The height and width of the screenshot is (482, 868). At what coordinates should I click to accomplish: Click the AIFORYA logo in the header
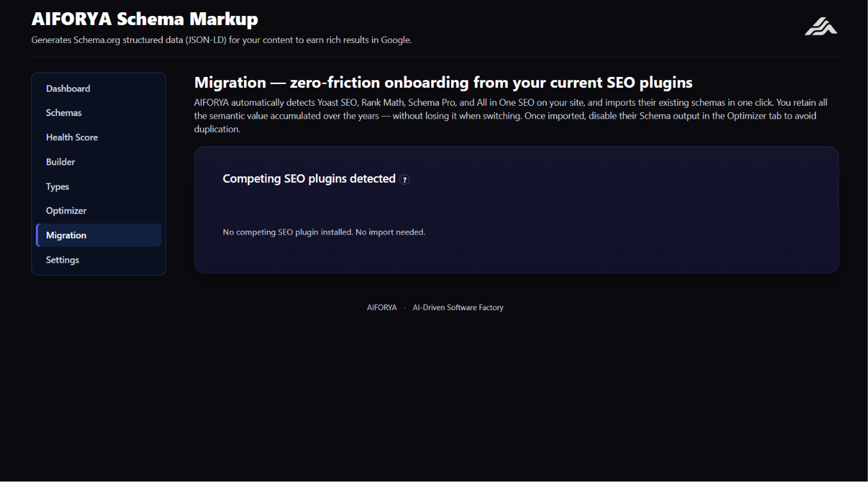tap(821, 26)
